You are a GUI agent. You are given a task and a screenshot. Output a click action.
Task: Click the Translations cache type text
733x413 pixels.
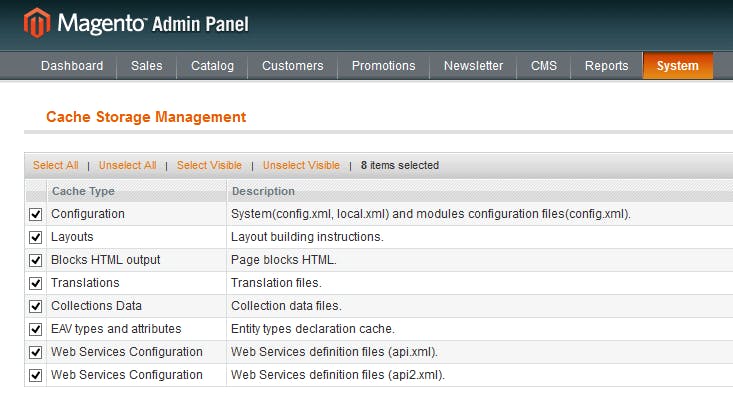(85, 283)
